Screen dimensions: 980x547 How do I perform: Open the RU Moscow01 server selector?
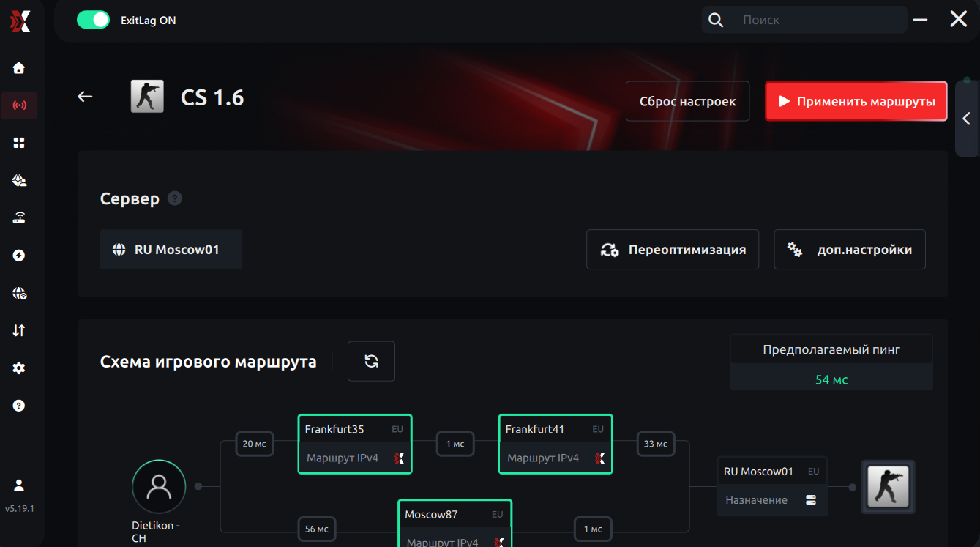pyautogui.click(x=171, y=250)
